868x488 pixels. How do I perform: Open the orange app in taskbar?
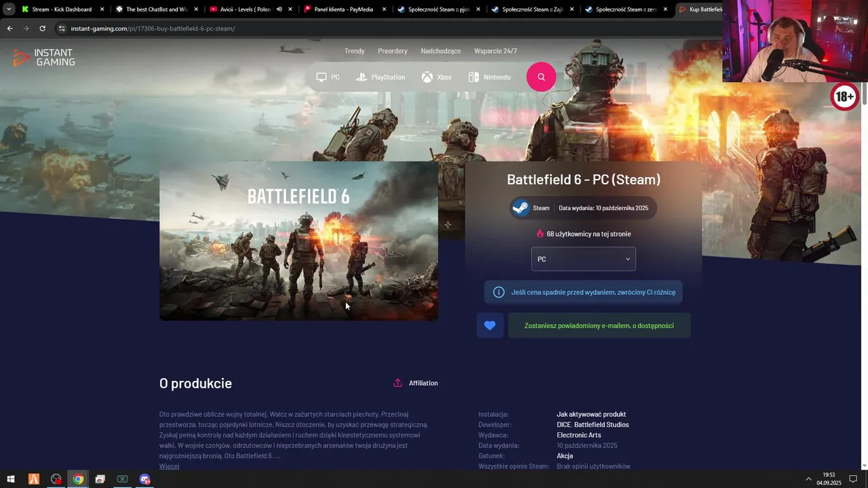click(33, 479)
